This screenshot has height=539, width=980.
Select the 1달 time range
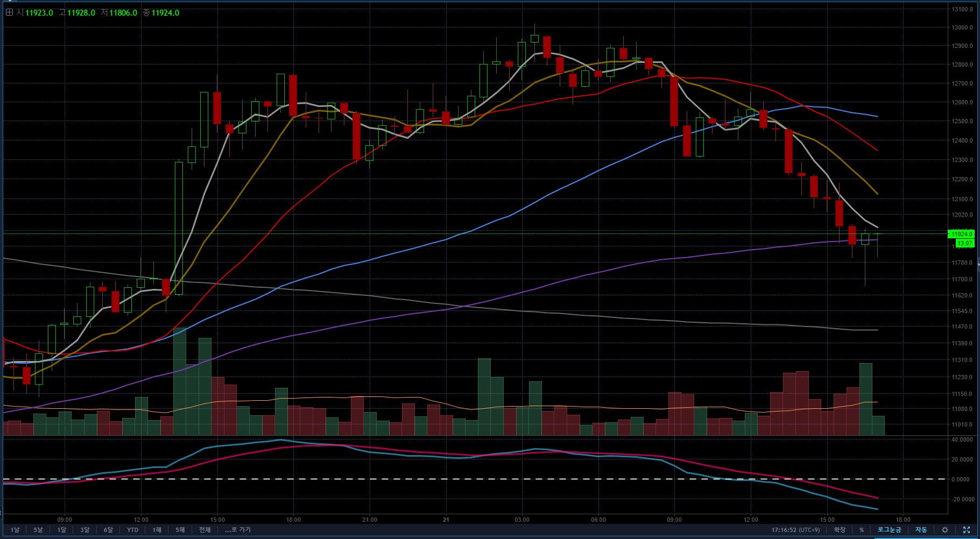(x=62, y=530)
